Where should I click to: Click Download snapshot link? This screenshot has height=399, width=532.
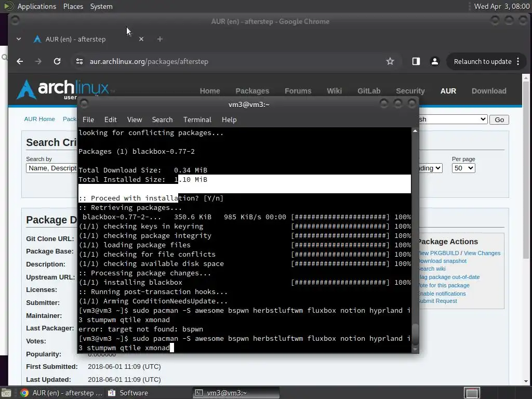443,261
